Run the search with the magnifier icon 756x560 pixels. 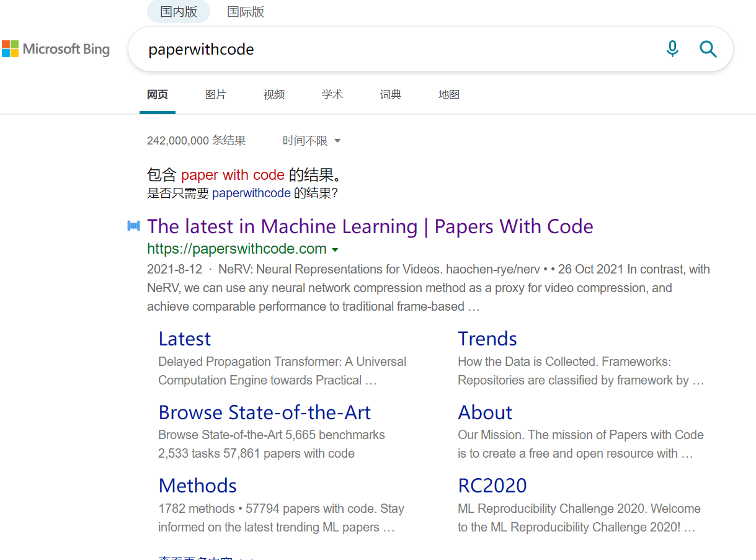[708, 48]
